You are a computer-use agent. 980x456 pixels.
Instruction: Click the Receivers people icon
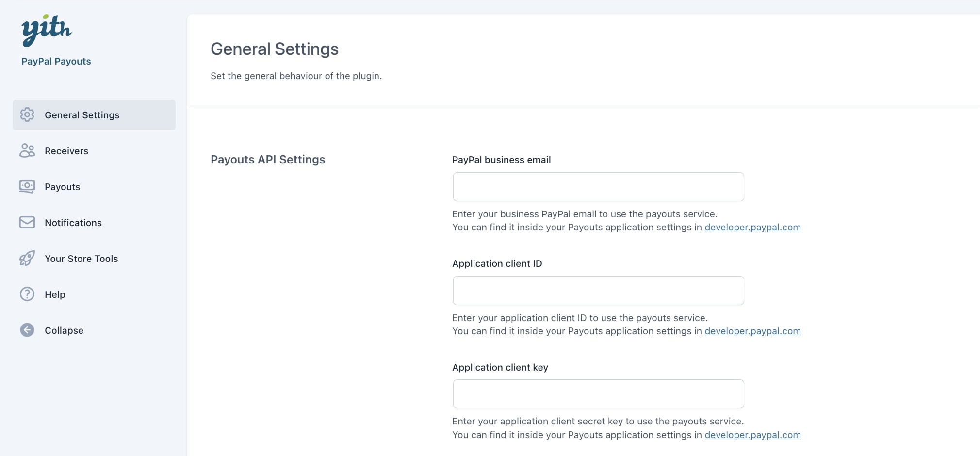(x=27, y=150)
